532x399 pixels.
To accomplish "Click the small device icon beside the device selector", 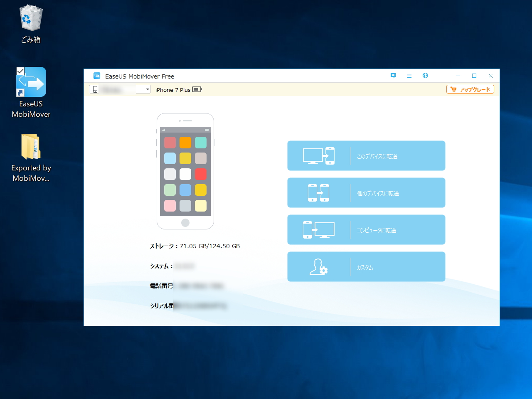I will tap(94, 89).
